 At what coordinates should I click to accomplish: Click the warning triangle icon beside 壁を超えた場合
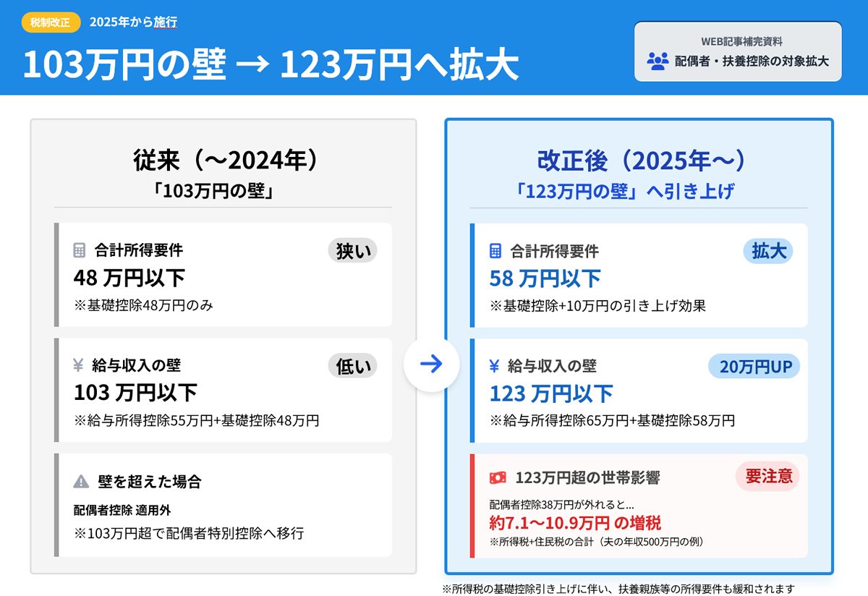[x=81, y=482]
